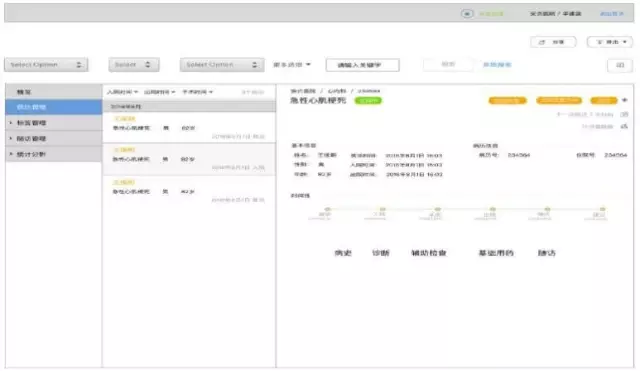Click the keyword search input field
640x371 pixels.
pyautogui.click(x=362, y=65)
